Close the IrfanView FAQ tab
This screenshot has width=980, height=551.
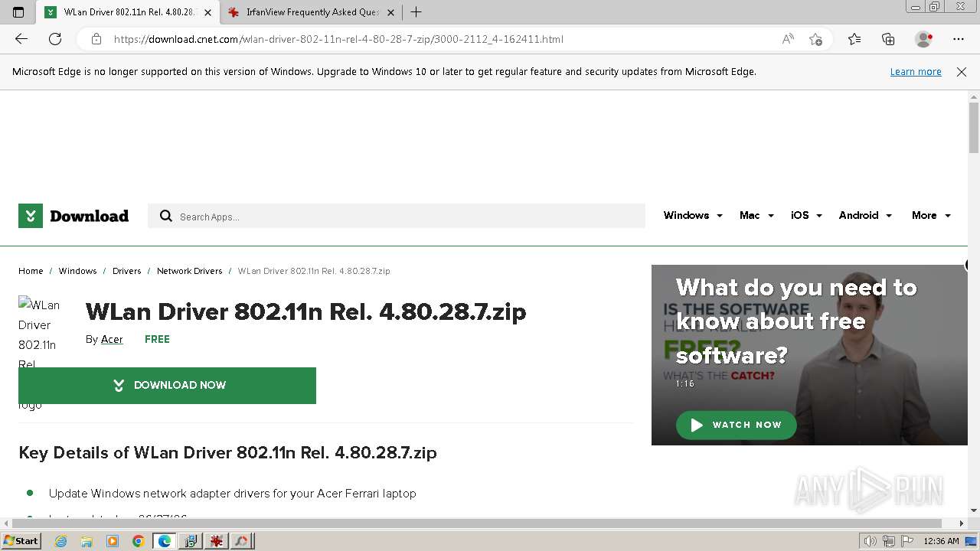pyautogui.click(x=390, y=12)
